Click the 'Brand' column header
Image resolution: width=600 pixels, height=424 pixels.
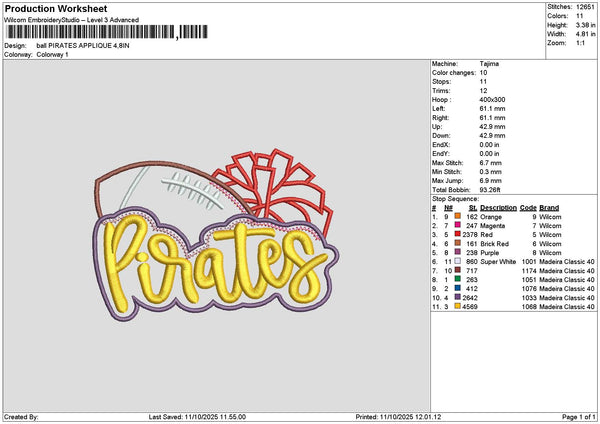(549, 208)
